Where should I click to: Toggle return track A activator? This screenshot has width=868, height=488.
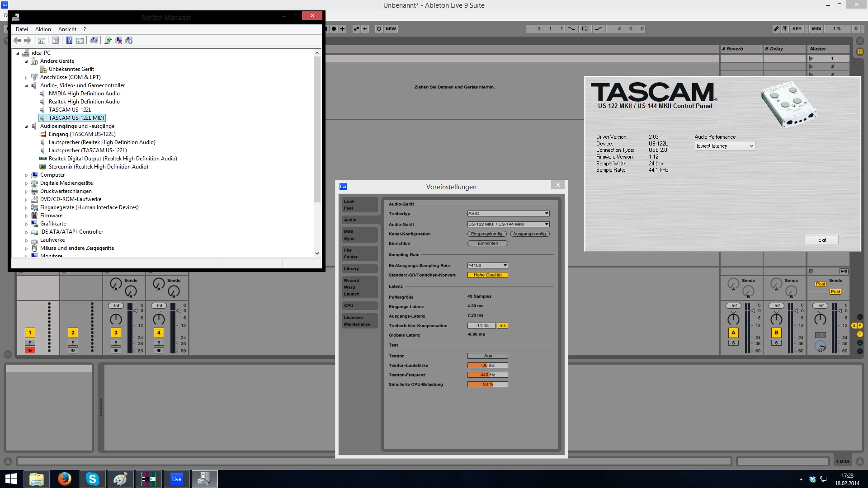pyautogui.click(x=733, y=333)
